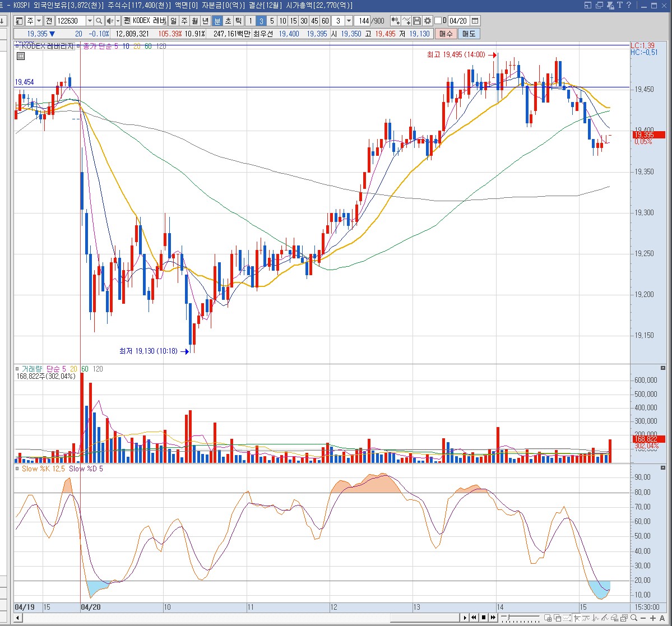Click the eraser delete drawings icon

coord(614,618)
